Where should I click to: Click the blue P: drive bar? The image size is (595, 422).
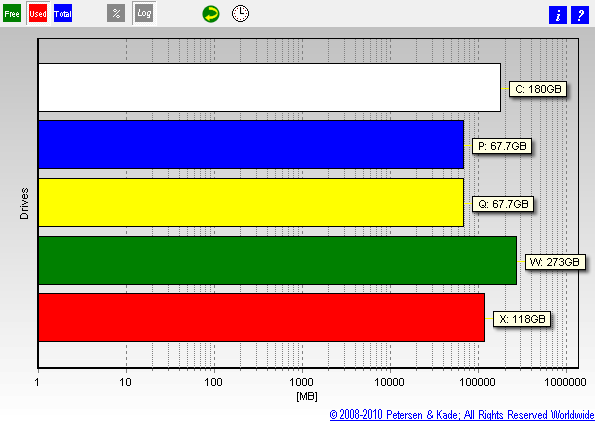click(251, 145)
